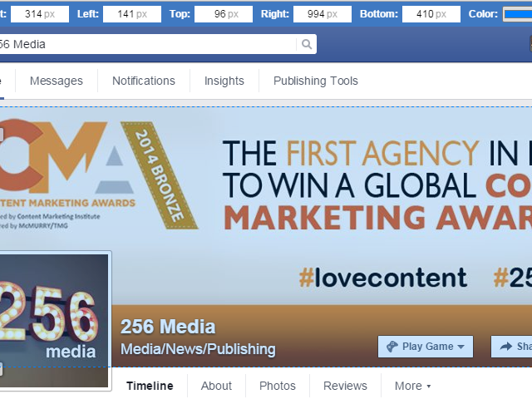This screenshot has height=399, width=532.
Task: Switch to the Insights tab
Action: [224, 81]
